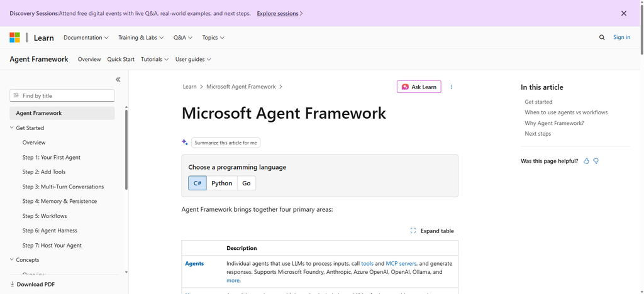Screen dimensions: 644x294
Task: Open the Q&A dropdown
Action: coord(183,37)
